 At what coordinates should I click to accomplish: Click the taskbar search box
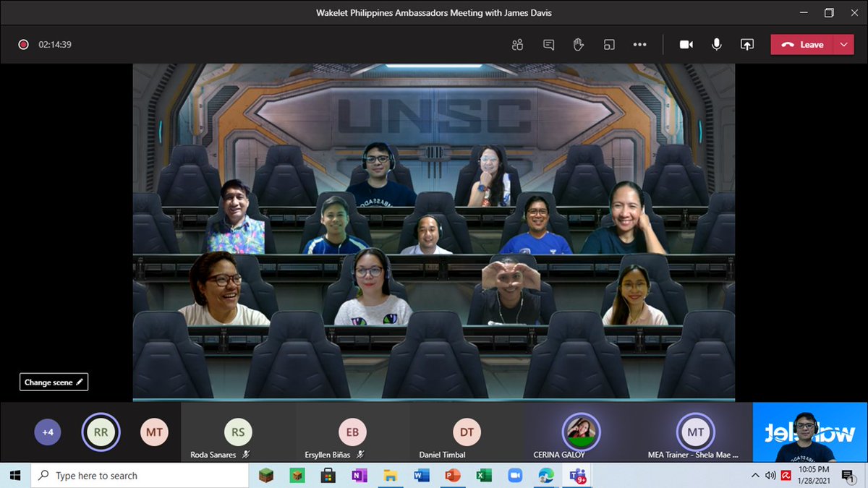click(x=140, y=476)
